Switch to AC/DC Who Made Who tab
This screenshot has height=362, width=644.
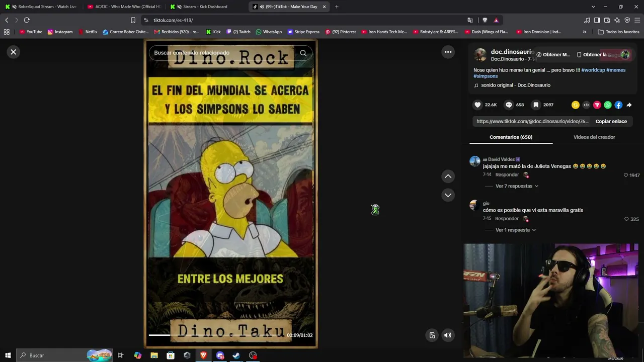click(124, 7)
